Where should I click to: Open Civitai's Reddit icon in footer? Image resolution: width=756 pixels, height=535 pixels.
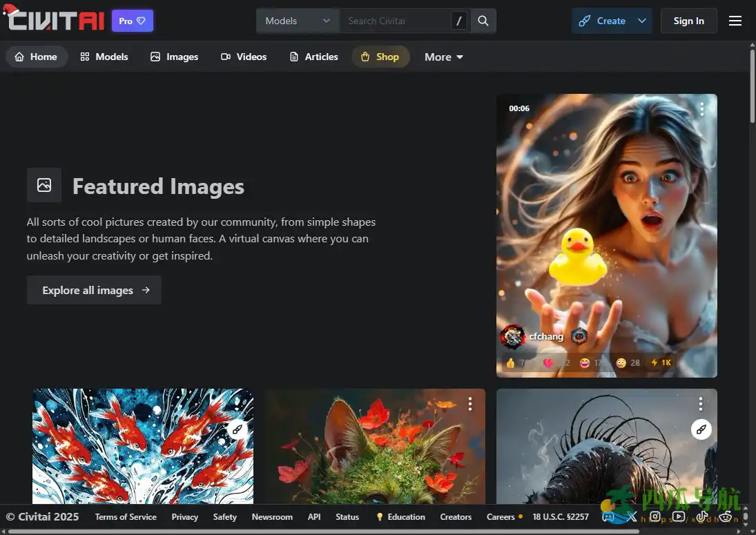pos(726,517)
